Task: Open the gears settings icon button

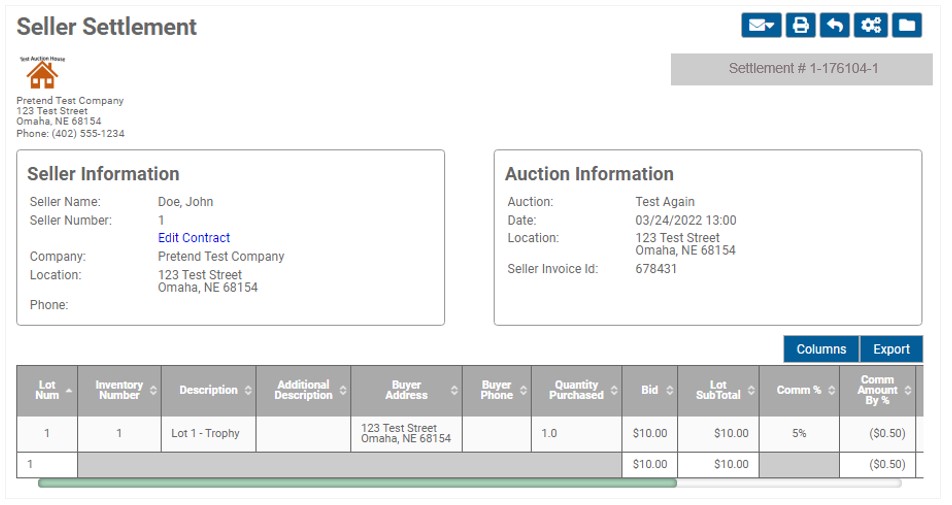Action: click(871, 25)
